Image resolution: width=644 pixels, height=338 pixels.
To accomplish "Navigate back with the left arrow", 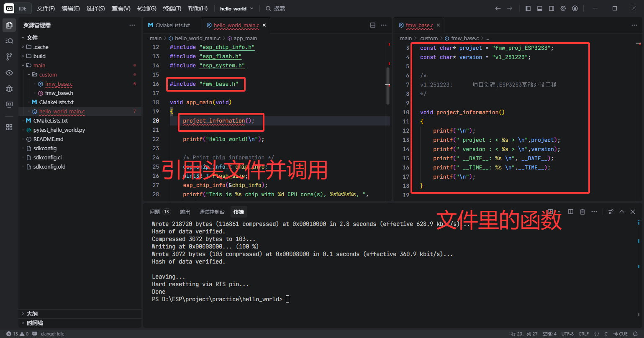I will tap(498, 8).
